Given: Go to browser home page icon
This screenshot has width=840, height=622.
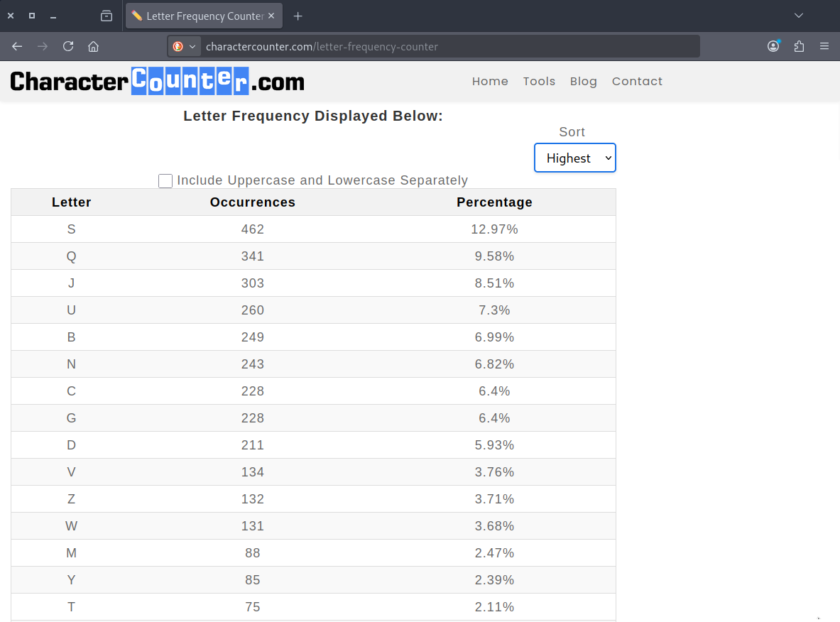Looking at the screenshot, I should (x=93, y=46).
